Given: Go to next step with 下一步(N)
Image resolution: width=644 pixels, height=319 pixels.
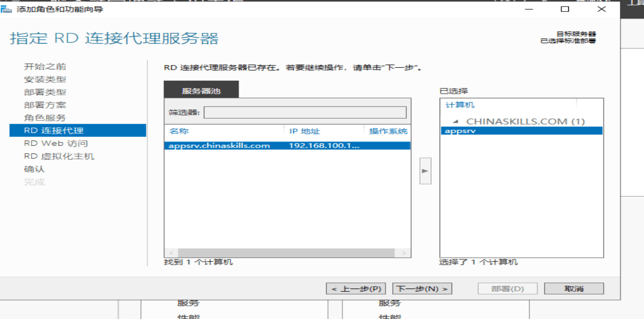Looking at the screenshot, I should point(422,289).
